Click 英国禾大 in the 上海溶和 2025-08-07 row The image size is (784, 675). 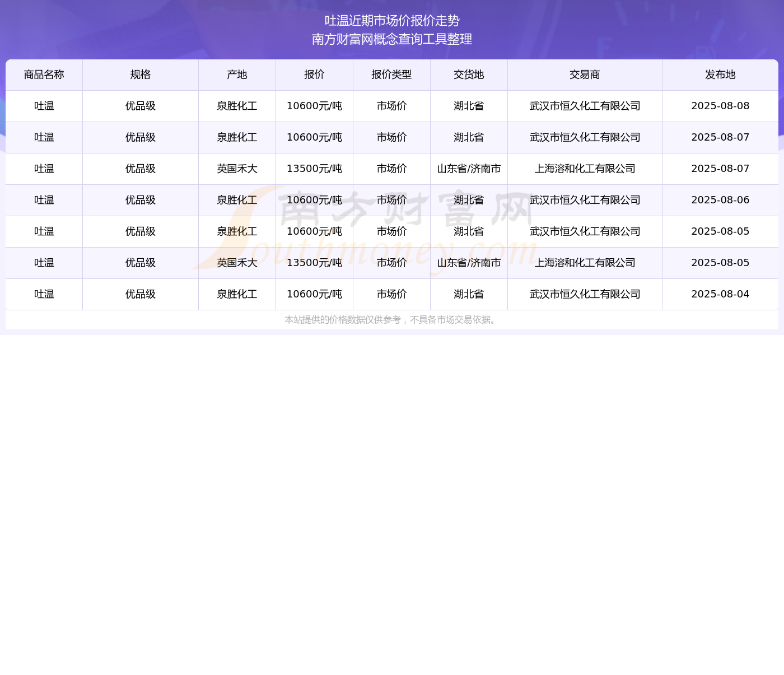coord(237,169)
